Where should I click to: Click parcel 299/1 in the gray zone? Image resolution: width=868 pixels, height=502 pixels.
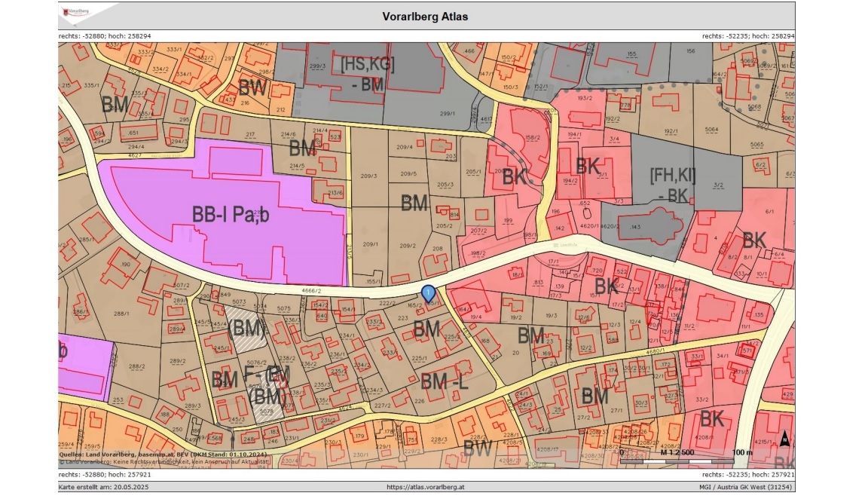click(448, 114)
